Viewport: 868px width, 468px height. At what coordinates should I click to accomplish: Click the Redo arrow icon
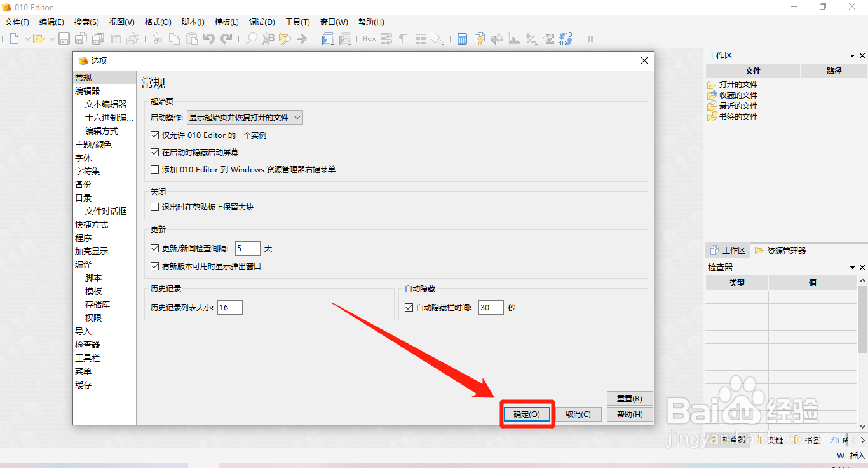tap(226, 39)
